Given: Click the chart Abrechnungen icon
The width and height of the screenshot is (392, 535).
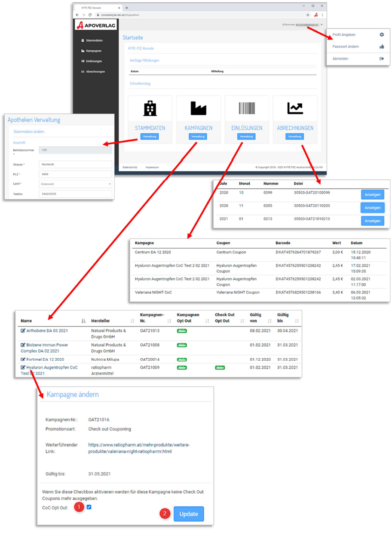Looking at the screenshot, I should tap(295, 108).
